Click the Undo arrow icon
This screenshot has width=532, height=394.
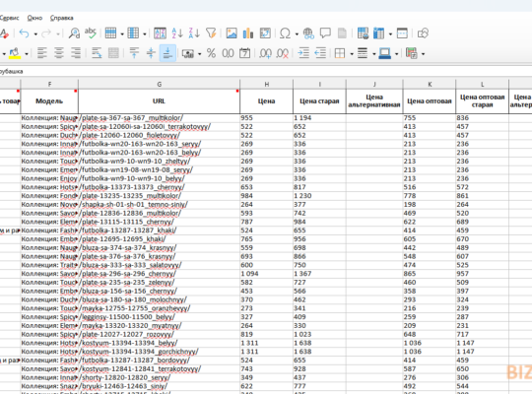coord(24,33)
